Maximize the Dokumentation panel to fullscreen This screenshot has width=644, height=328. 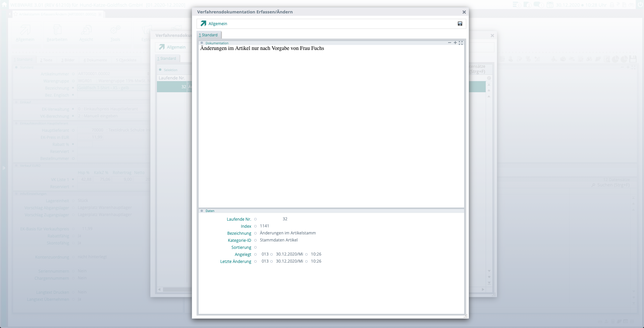coord(461,43)
